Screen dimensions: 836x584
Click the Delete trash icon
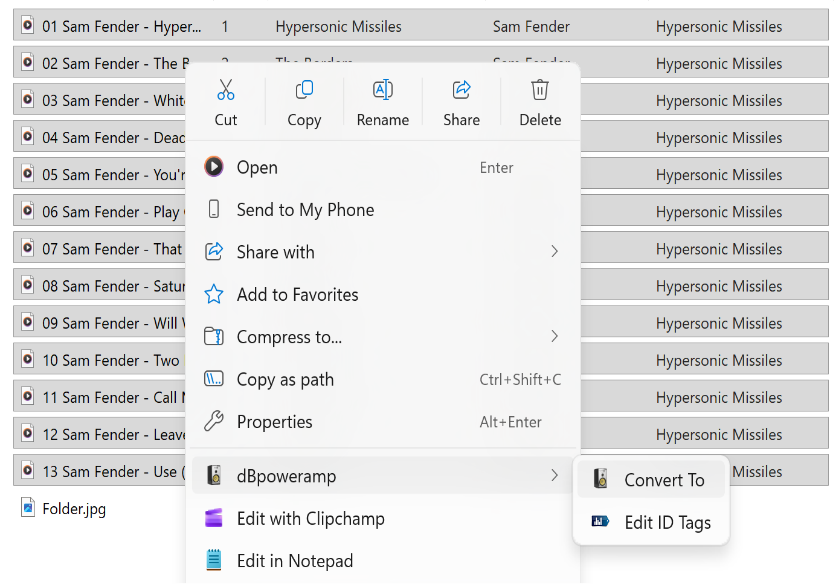pyautogui.click(x=540, y=90)
